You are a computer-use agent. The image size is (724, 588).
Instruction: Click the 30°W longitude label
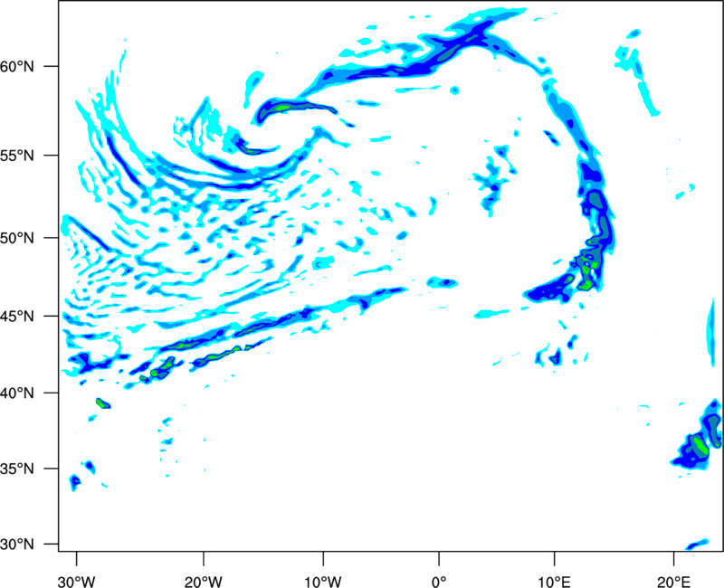click(x=77, y=582)
